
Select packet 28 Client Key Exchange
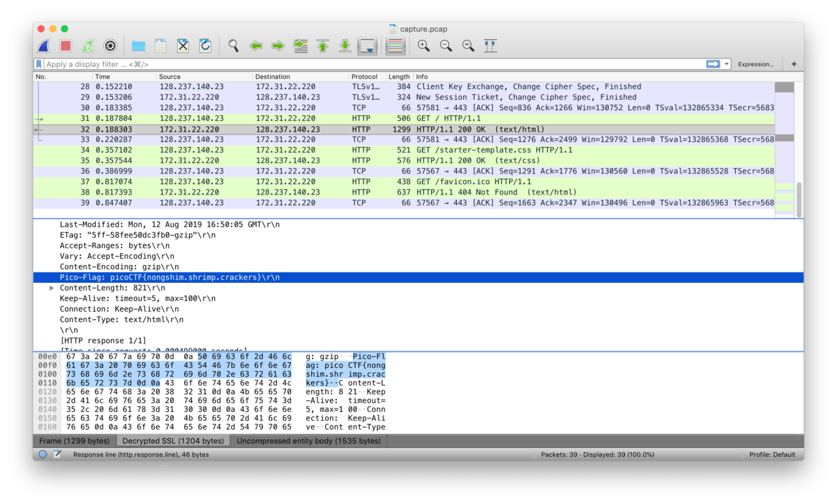(x=404, y=86)
